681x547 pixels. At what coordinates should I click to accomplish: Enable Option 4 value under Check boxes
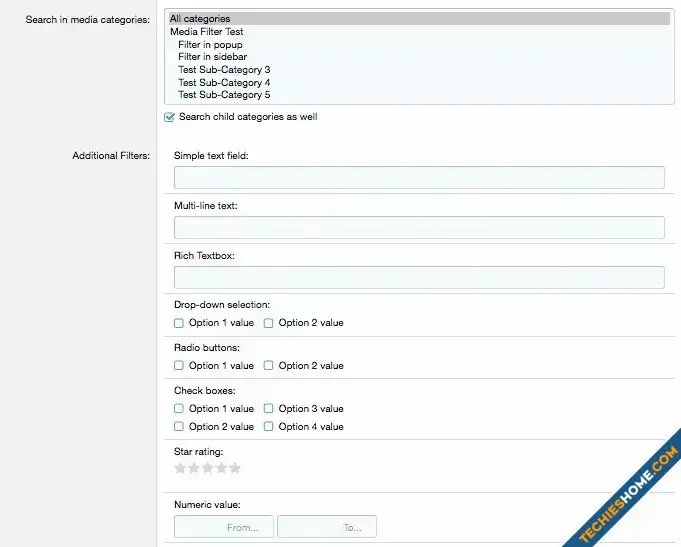pos(268,426)
